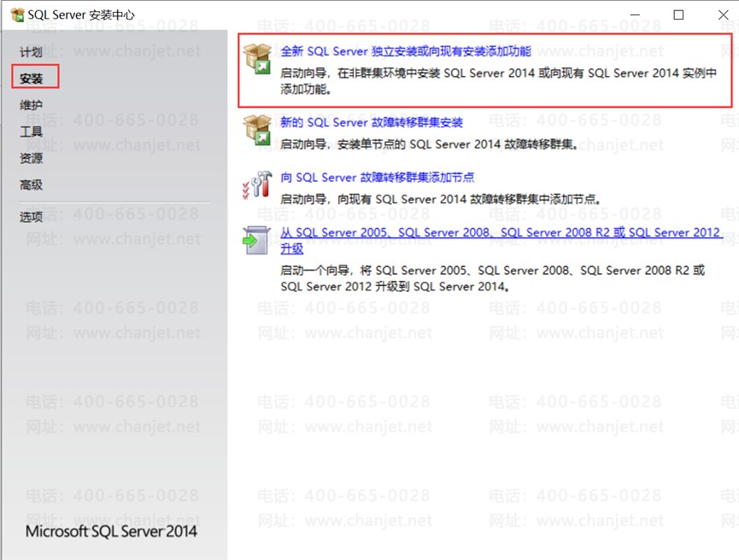
Task: Minimize the installation center window
Action: [635, 15]
